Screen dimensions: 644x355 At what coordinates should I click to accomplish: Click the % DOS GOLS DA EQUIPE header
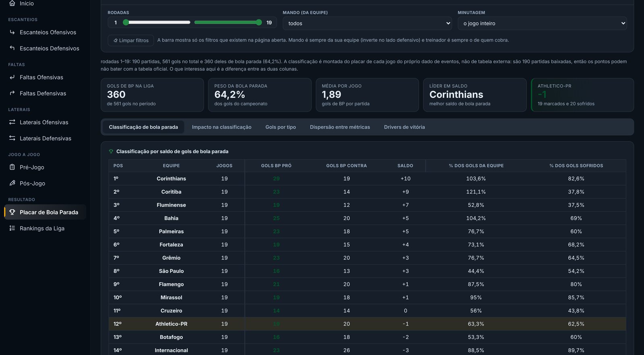pyautogui.click(x=476, y=166)
